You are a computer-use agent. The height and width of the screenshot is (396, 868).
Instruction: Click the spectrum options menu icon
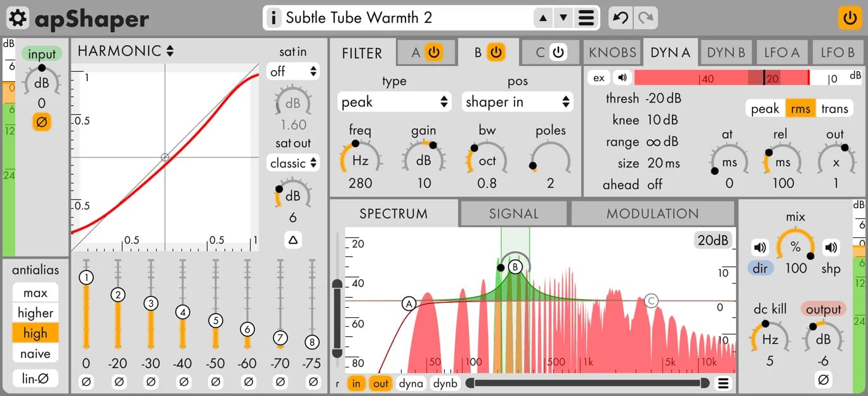coord(722,383)
